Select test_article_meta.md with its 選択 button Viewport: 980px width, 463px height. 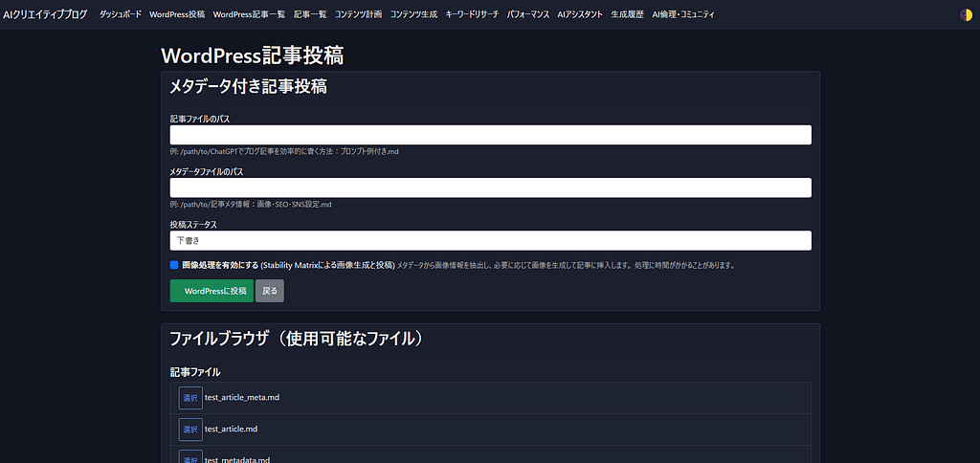pos(190,398)
